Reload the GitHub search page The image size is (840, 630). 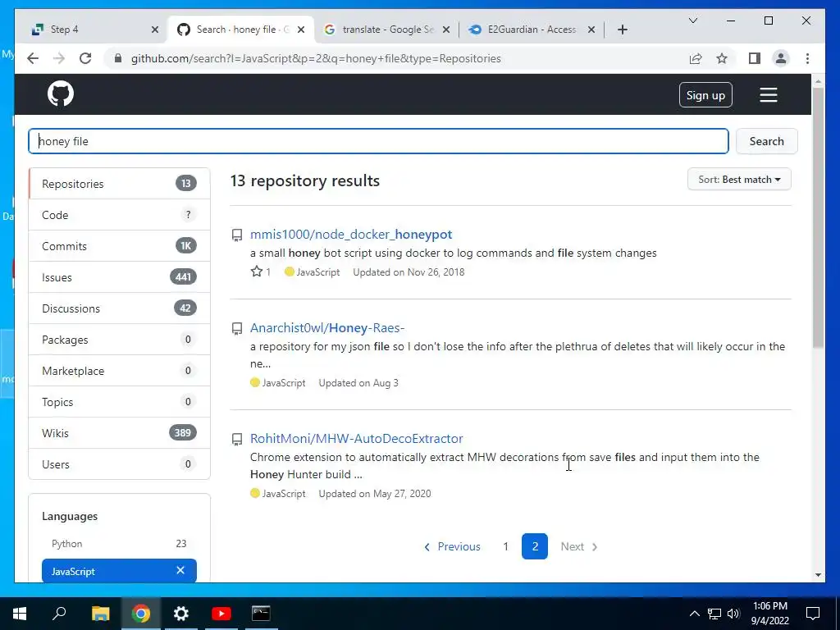tap(85, 58)
